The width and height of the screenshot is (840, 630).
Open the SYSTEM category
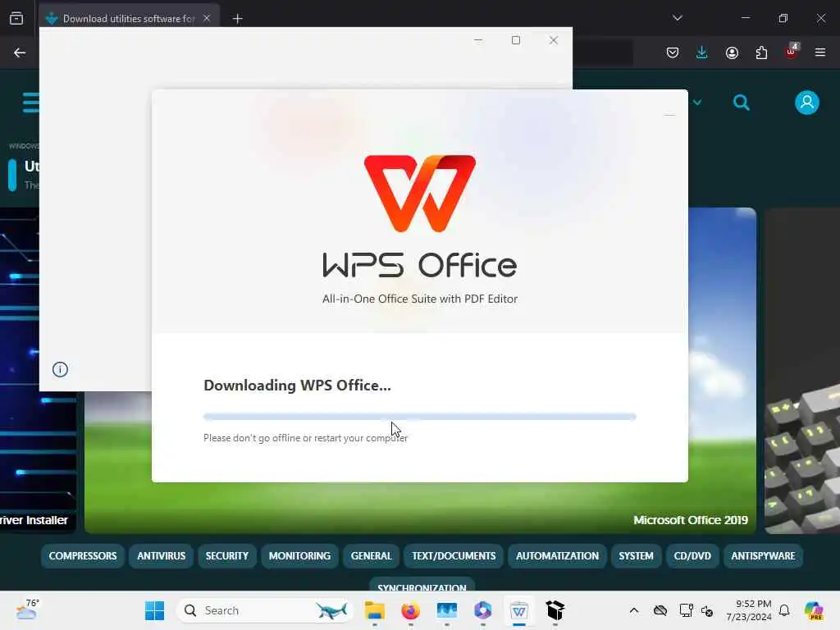(x=636, y=556)
